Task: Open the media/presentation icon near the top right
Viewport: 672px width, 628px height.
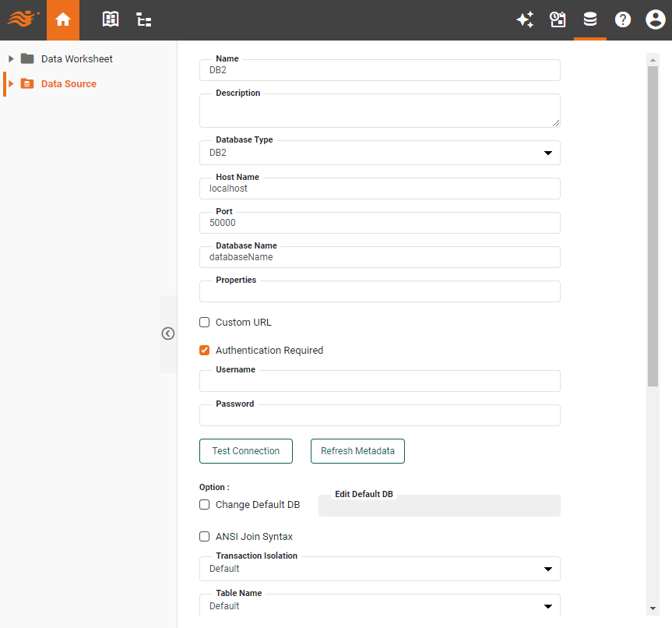Action: (x=558, y=19)
